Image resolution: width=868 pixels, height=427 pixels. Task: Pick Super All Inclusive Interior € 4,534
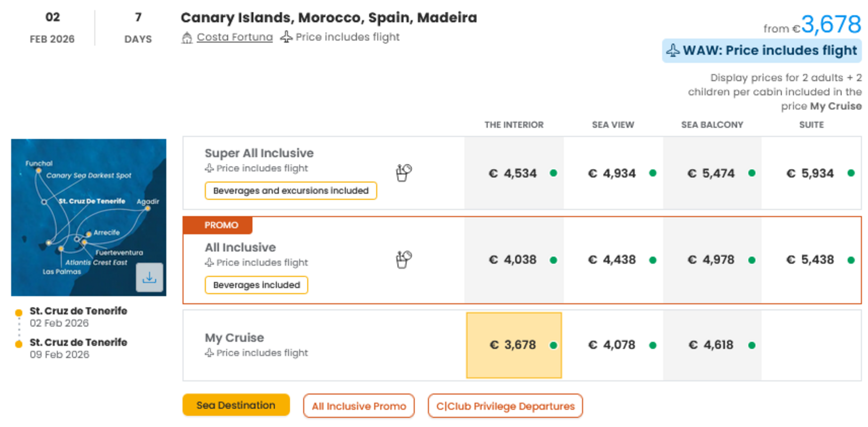(514, 173)
